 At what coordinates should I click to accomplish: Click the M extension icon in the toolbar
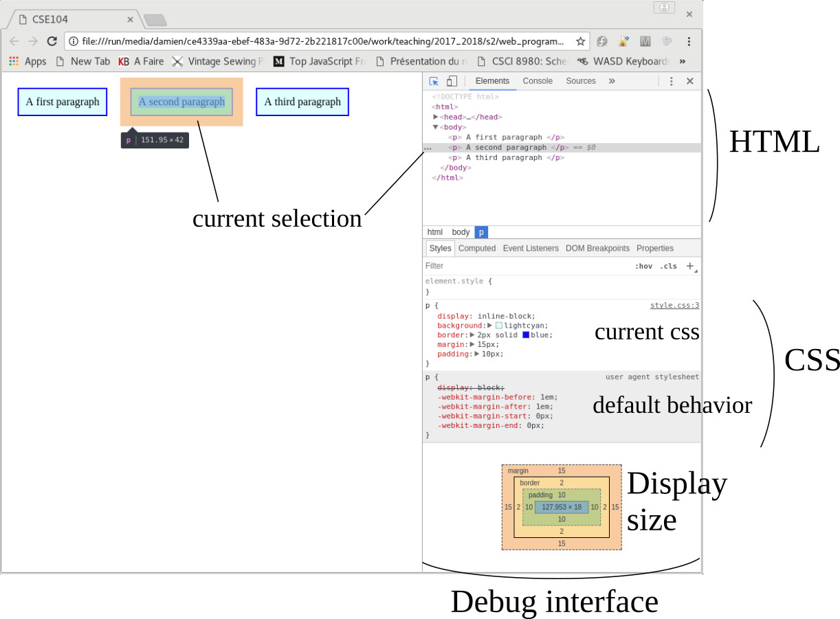click(645, 41)
